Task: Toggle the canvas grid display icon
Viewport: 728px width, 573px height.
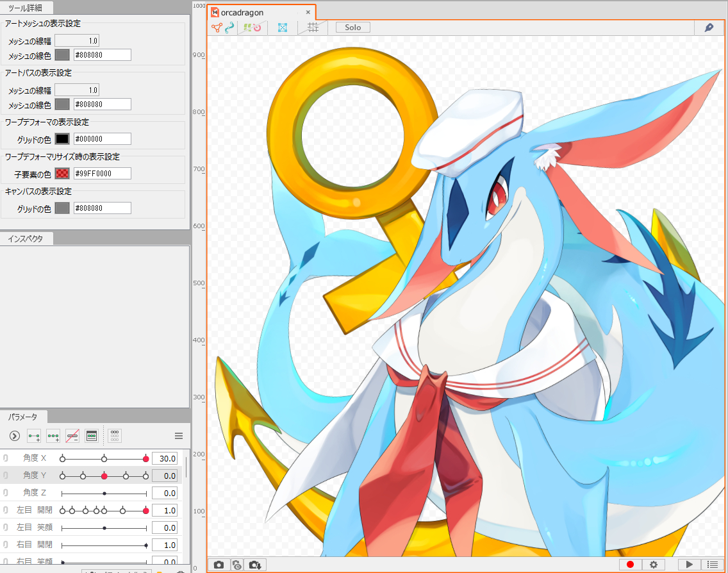Action: [x=313, y=28]
